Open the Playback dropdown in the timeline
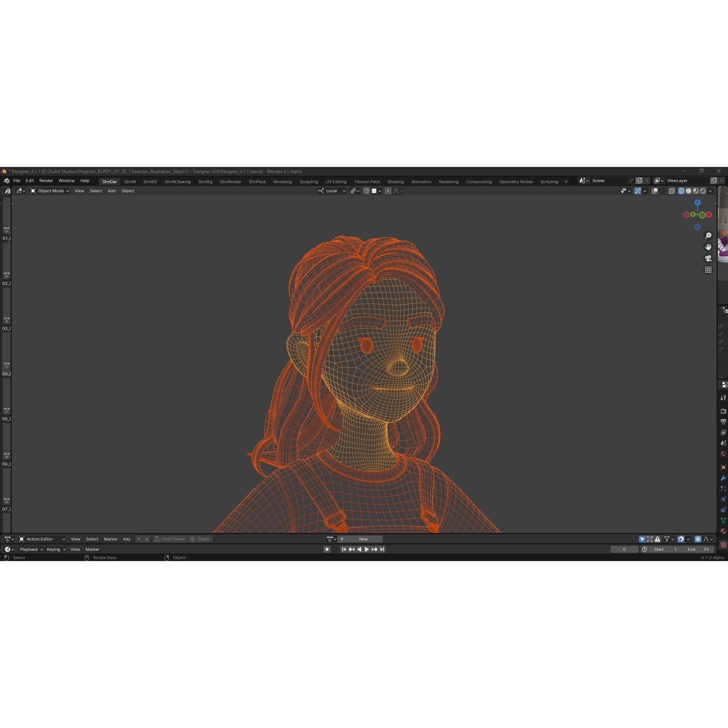Viewport: 728px width, 728px height. click(x=30, y=549)
